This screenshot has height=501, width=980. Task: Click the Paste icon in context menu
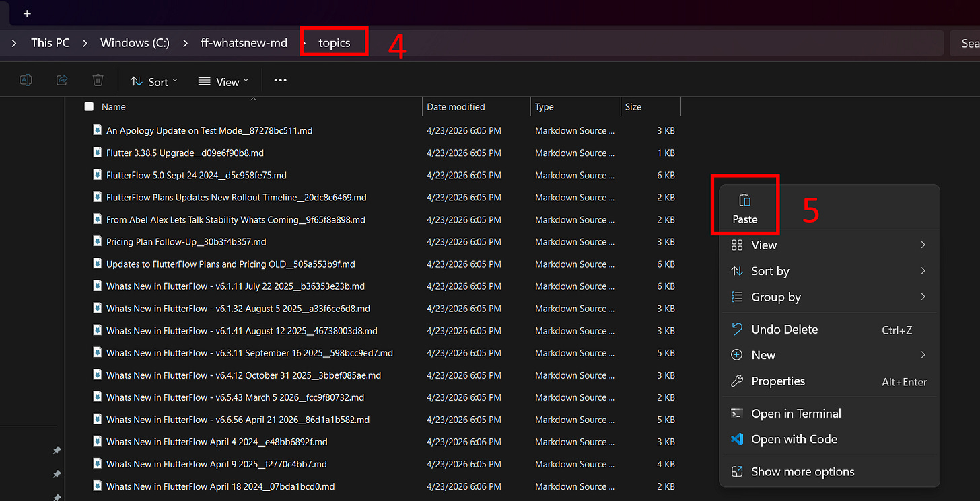pyautogui.click(x=745, y=200)
